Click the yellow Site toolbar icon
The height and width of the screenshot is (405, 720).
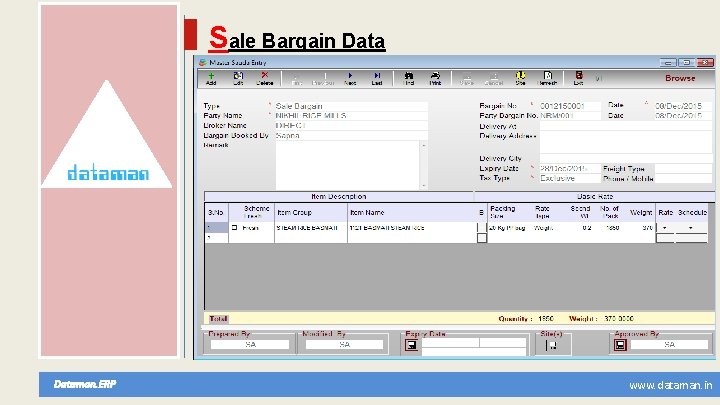pyautogui.click(x=520, y=79)
